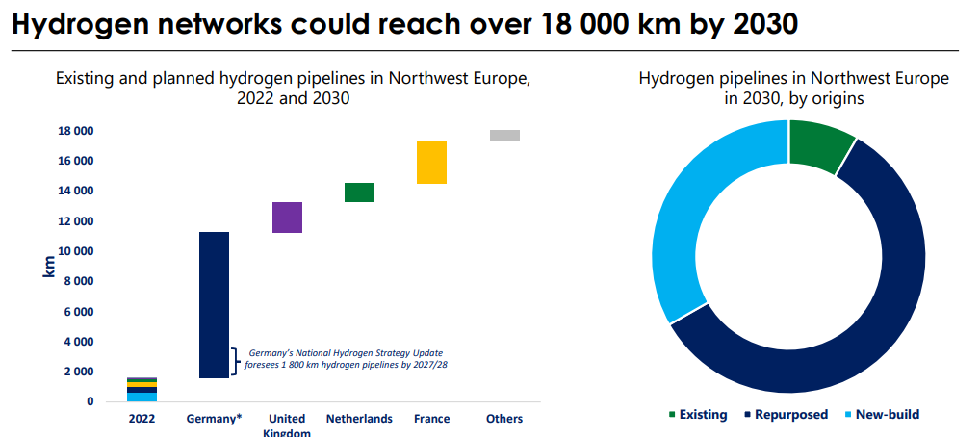Click the New-build legend swatch

(847, 414)
